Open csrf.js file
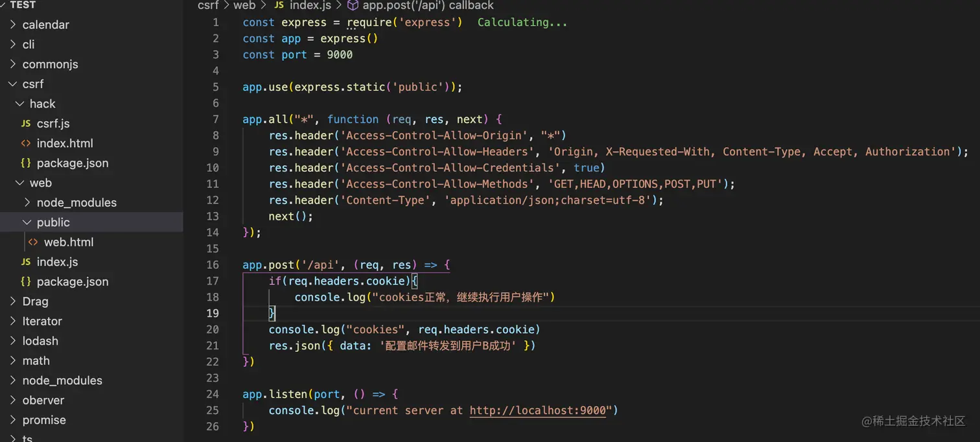 [53, 123]
